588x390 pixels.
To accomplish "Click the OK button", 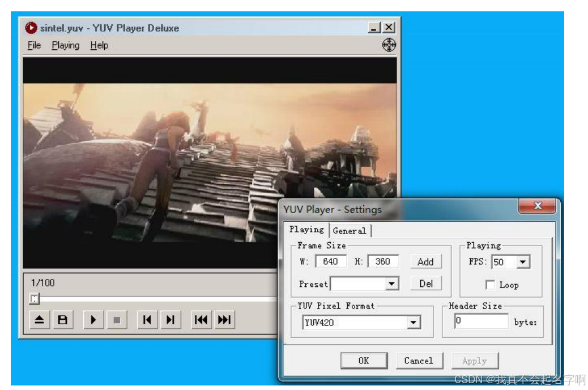I will tap(364, 361).
